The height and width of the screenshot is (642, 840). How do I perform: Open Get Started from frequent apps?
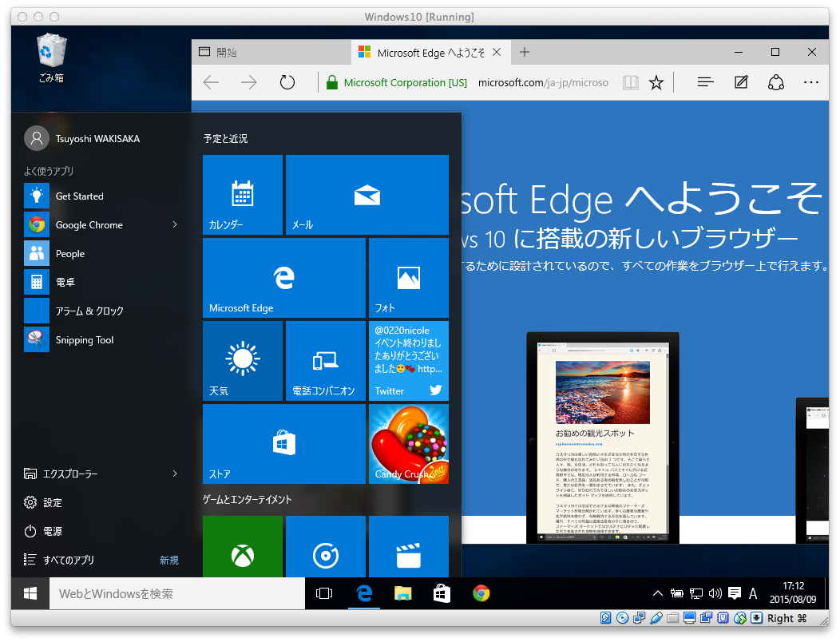click(x=101, y=196)
